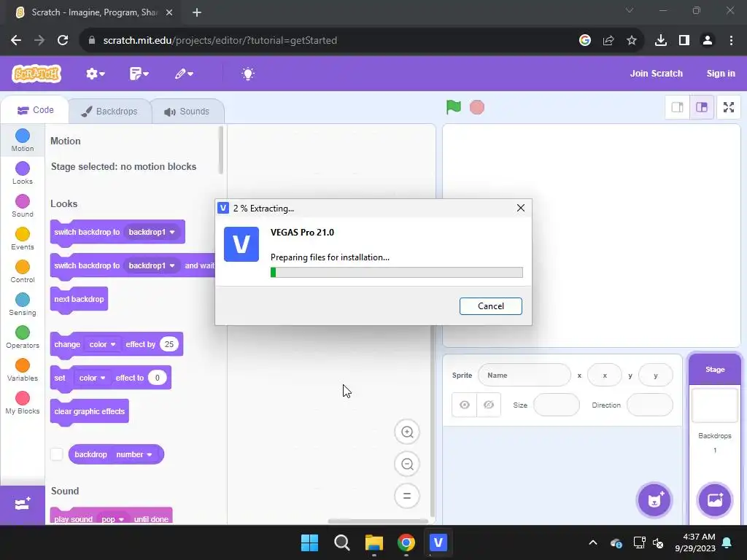
Task: Open Windows Start menu
Action: click(x=309, y=542)
